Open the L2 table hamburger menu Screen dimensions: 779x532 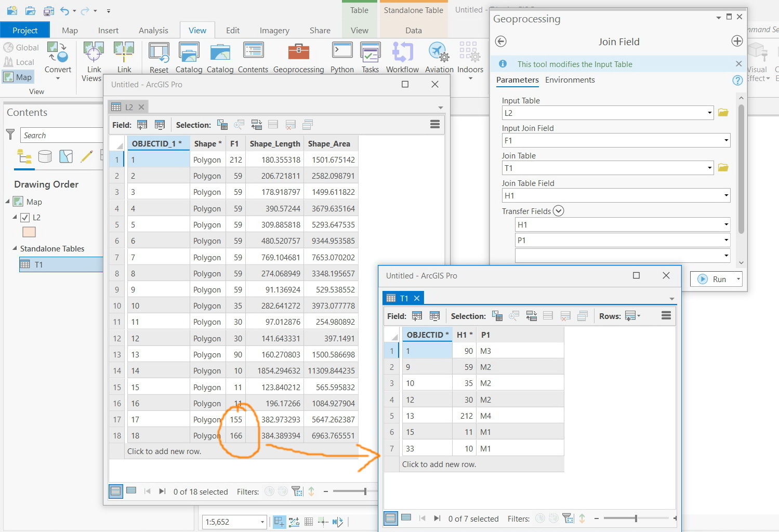(x=435, y=124)
